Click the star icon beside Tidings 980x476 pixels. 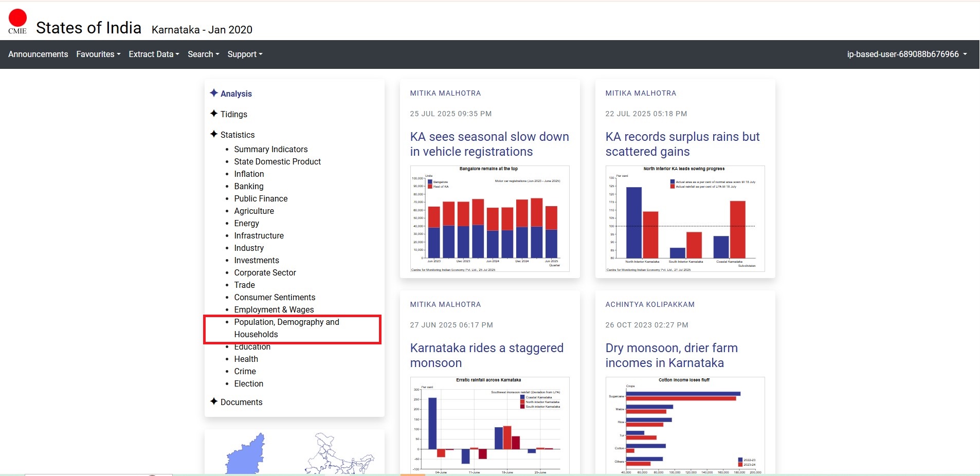(x=214, y=114)
